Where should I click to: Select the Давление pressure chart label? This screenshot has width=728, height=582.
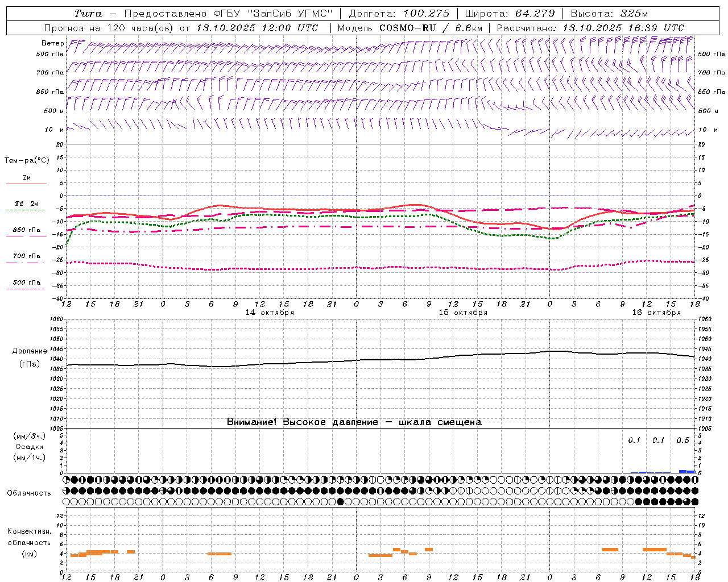pos(29,351)
